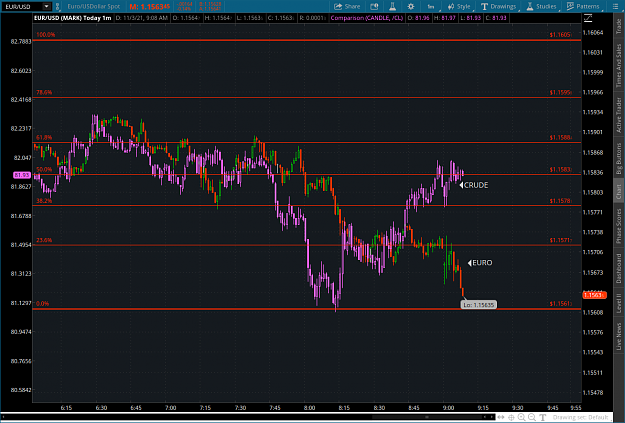Click the crosshair target icon at bottom
This screenshot has height=423, width=625.
pos(511,417)
